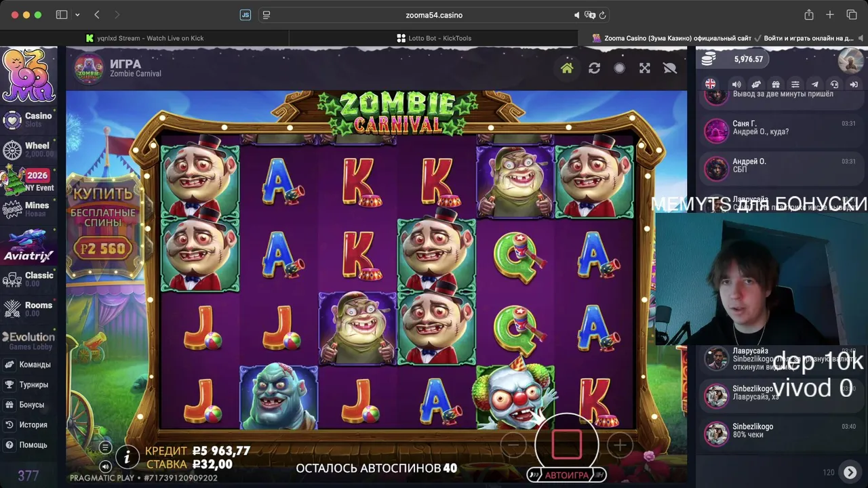Screen dimensions: 868x488
Task: Click the crossed-out eye hide icon
Action: [670, 68]
